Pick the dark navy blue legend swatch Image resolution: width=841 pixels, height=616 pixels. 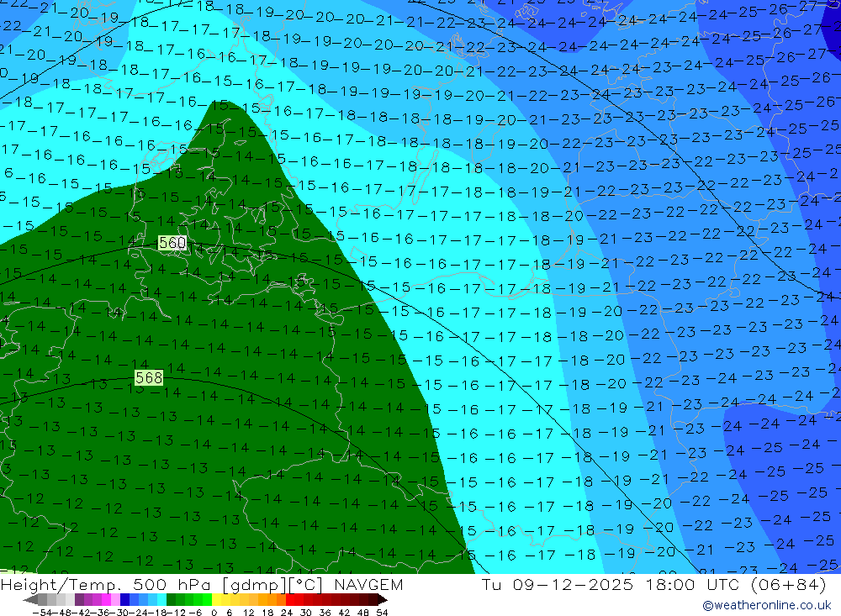point(125,600)
